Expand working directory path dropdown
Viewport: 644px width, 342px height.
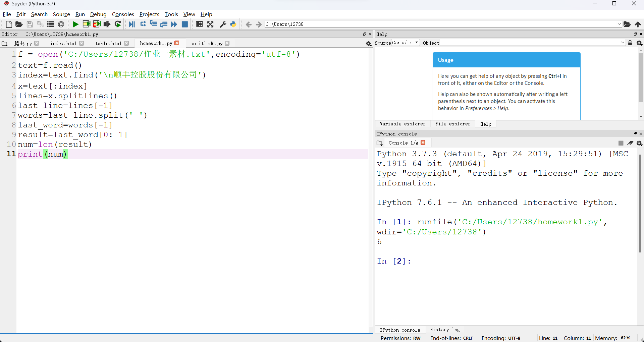coord(619,24)
